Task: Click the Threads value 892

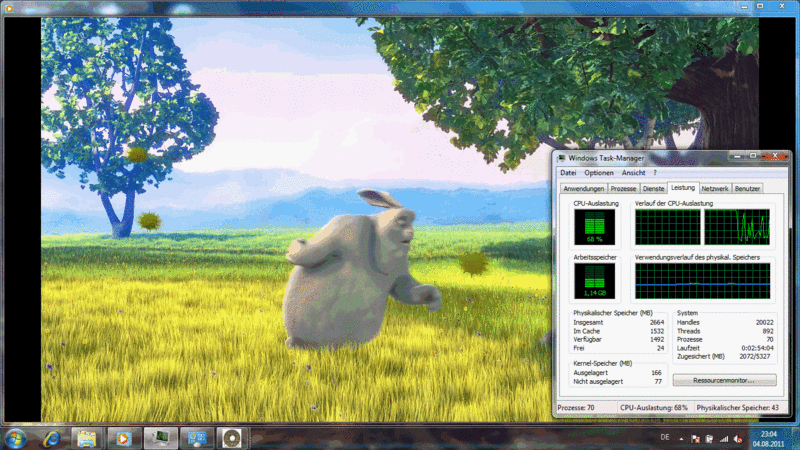Action: coord(768,331)
